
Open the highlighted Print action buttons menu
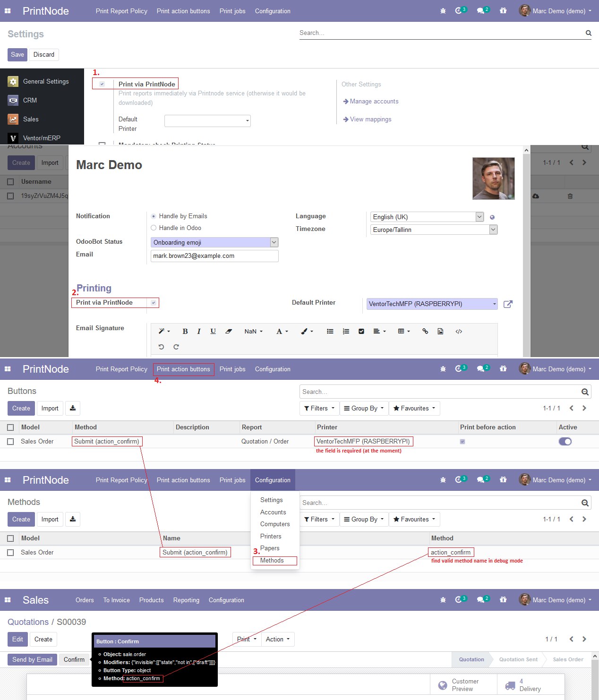(x=183, y=369)
